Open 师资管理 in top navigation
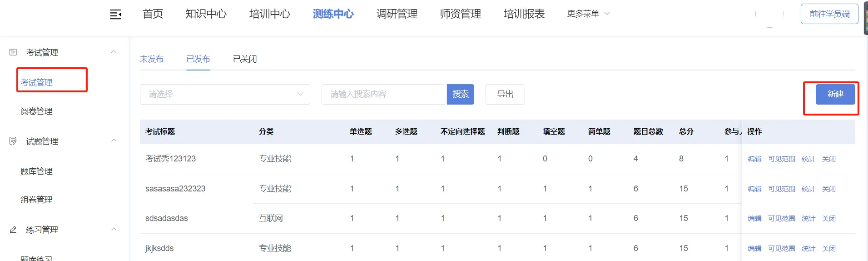Image resolution: width=868 pixels, height=261 pixels. [x=461, y=14]
